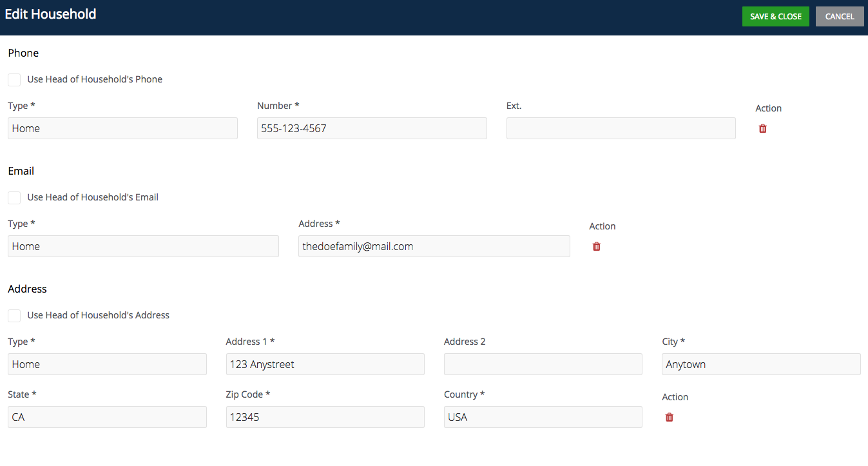The height and width of the screenshot is (466, 868).
Task: Open the Phone Type field showing Home
Action: (122, 128)
